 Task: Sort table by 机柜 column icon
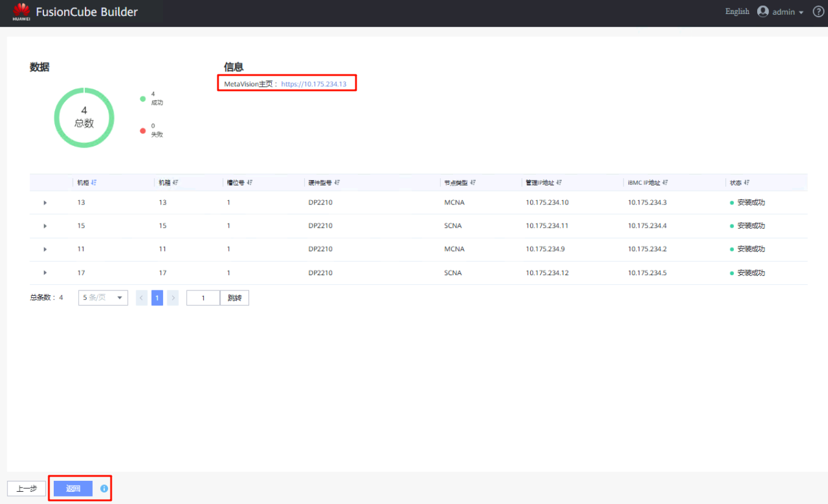(94, 182)
